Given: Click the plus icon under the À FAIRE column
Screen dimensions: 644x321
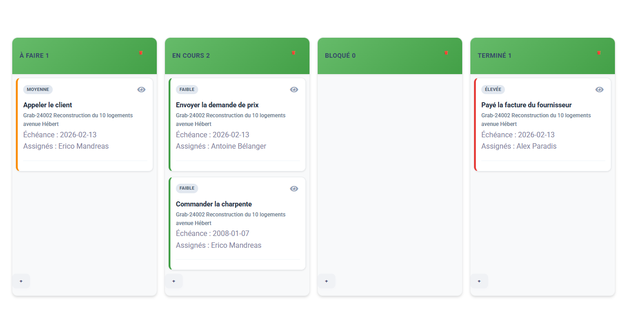Looking at the screenshot, I should (x=21, y=281).
